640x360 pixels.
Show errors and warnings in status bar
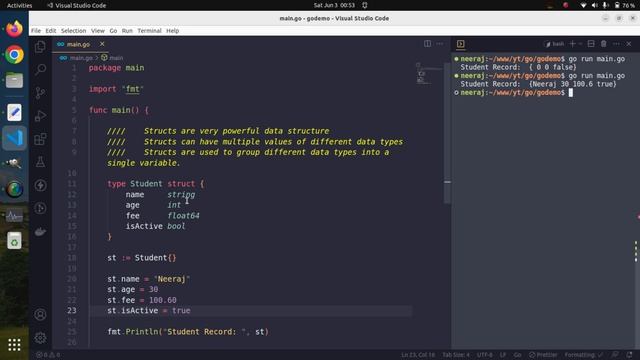click(48, 355)
